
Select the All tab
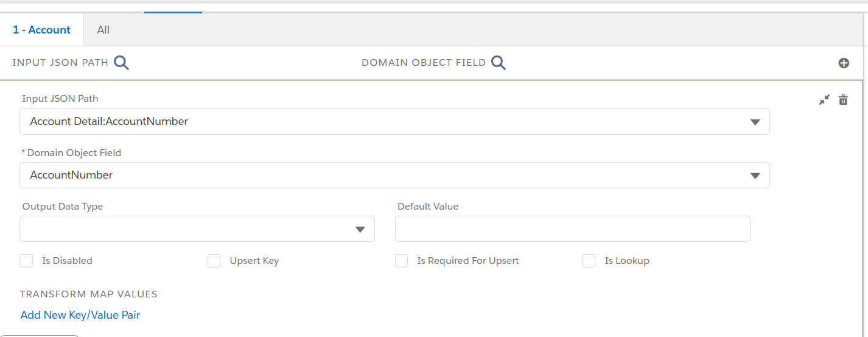[103, 30]
